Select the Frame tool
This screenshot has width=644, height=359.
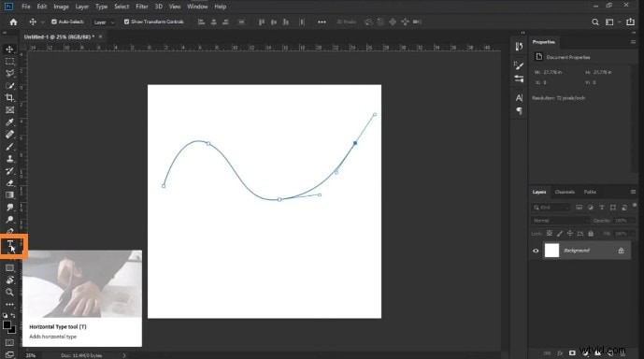[9, 110]
